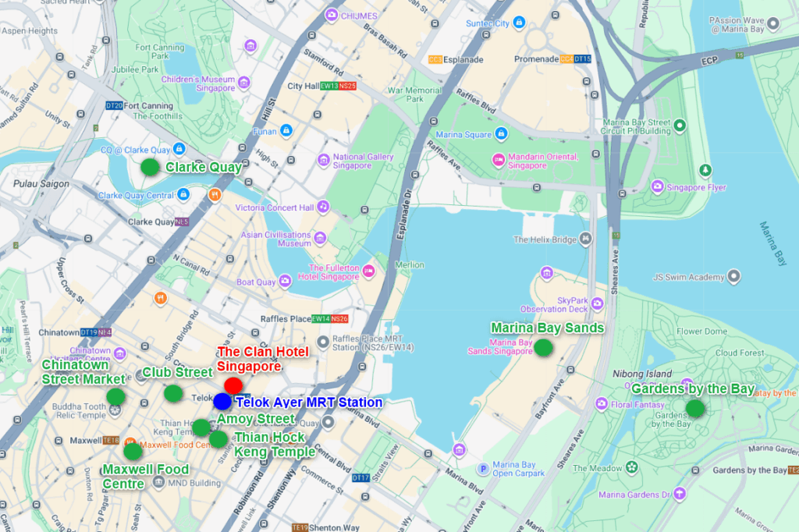Click the green Clarke Quay marker dot
This screenshot has width=799, height=532.
pyautogui.click(x=149, y=167)
